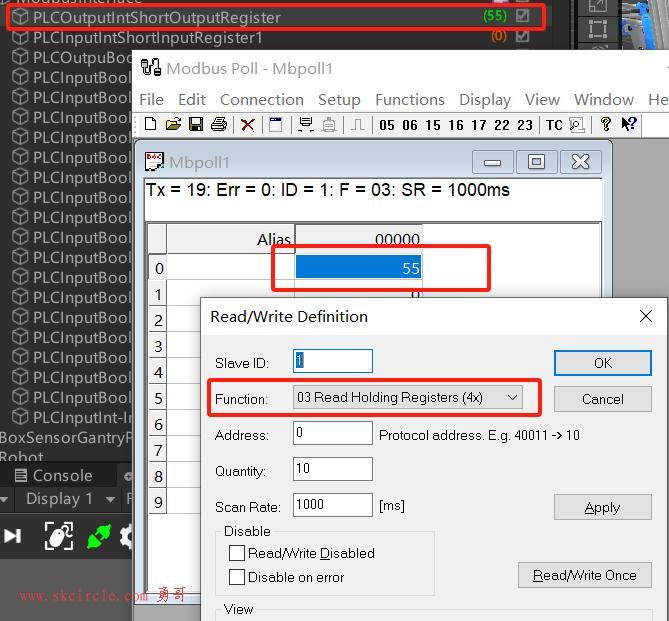Click the magnifier communication traffic icon
The width and height of the screenshot is (669, 621).
[x=577, y=125]
